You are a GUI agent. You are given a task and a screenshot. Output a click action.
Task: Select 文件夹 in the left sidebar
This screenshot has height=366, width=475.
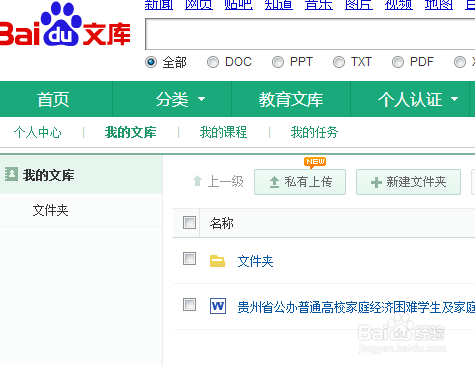pyautogui.click(x=50, y=210)
